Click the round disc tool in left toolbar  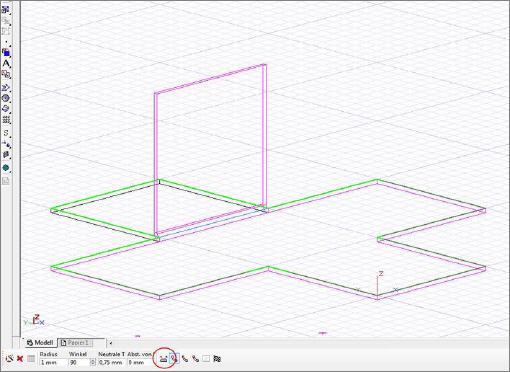coord(6,98)
